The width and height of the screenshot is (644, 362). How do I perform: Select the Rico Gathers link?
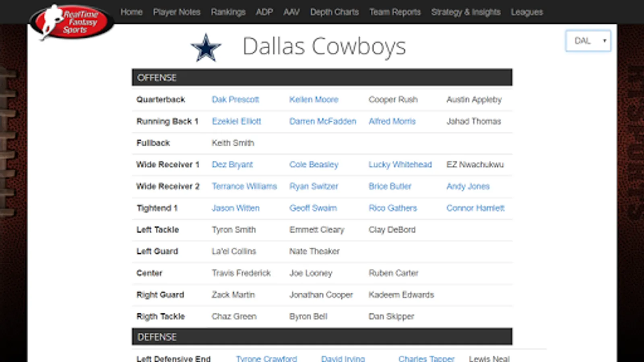[393, 208]
